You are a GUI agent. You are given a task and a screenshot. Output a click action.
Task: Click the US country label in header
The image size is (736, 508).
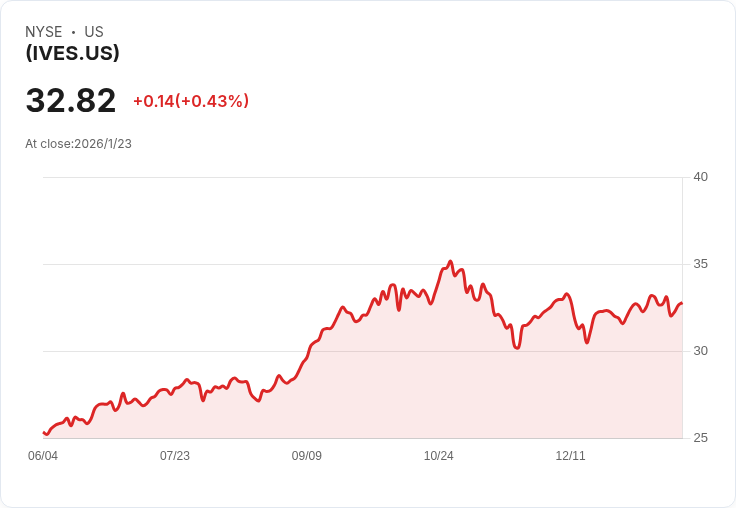[94, 32]
